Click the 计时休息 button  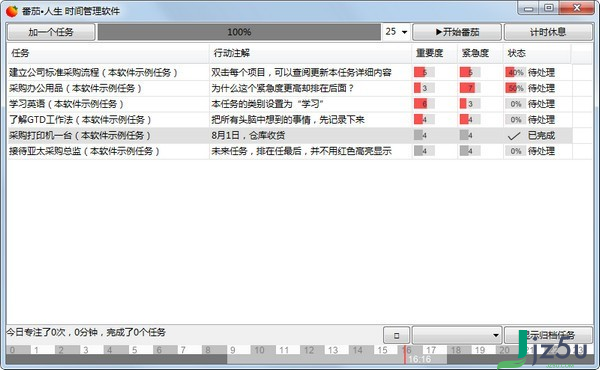pos(548,32)
